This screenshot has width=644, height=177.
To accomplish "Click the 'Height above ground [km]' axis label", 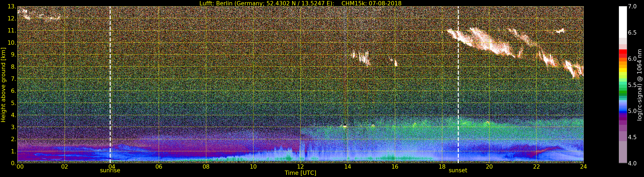I will coord(3,85).
